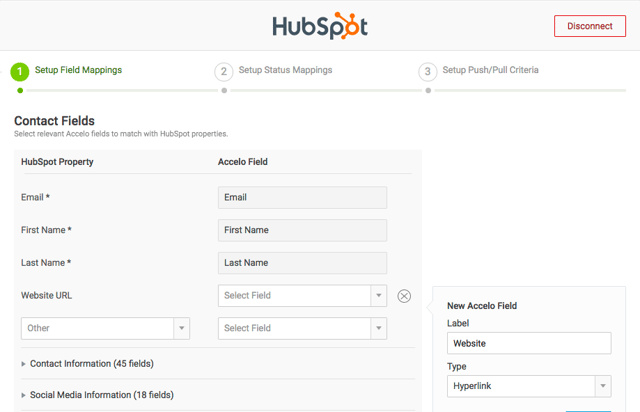Click the First Name Accelo field
This screenshot has height=412, width=640.
302,230
